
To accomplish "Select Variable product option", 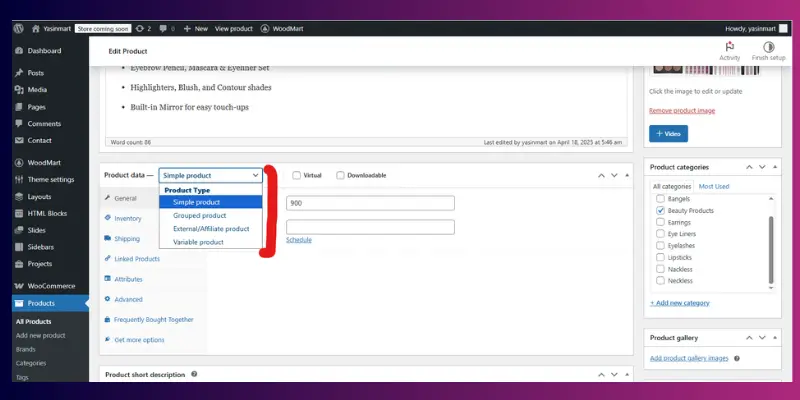I will tap(211, 242).
